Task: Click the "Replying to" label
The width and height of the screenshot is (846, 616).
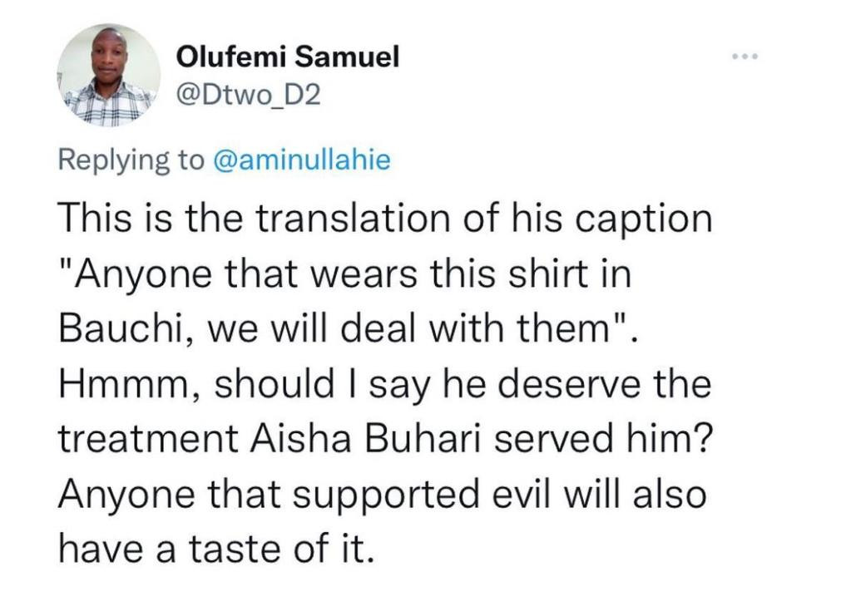Action: [x=131, y=160]
